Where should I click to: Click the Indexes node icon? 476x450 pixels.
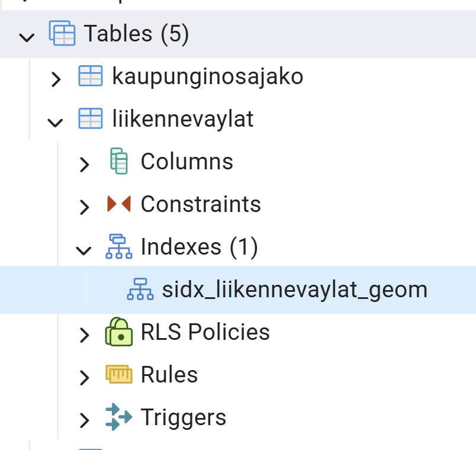click(x=118, y=247)
